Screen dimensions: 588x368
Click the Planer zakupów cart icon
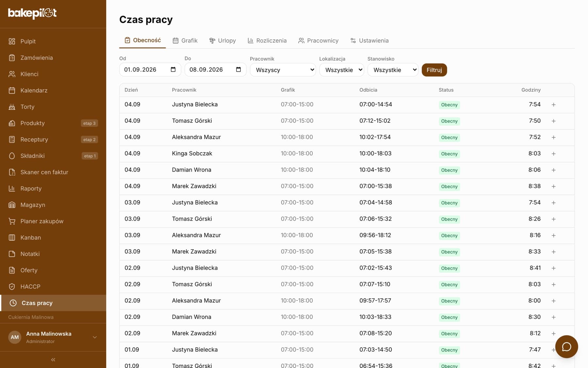pyautogui.click(x=12, y=221)
